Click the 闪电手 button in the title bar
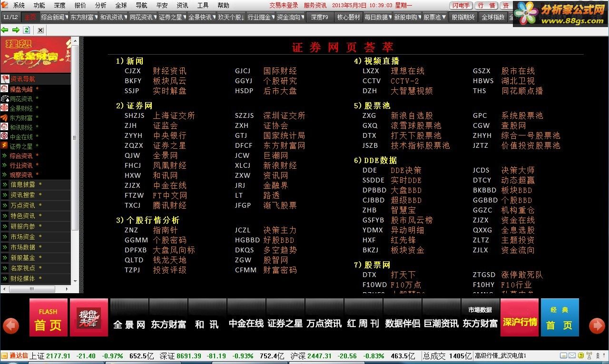The width and height of the screenshot is (609, 364). (x=461, y=6)
